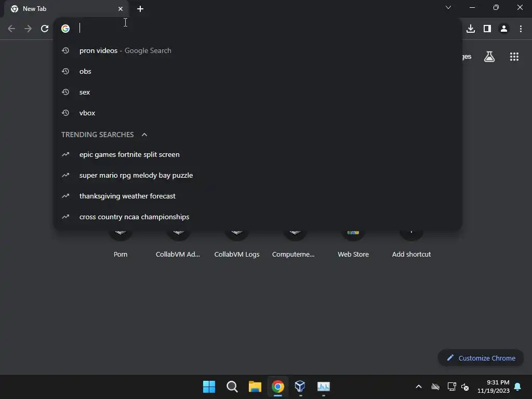Open taskbar Search magnifier
The width and height of the screenshot is (532, 399).
point(232,387)
